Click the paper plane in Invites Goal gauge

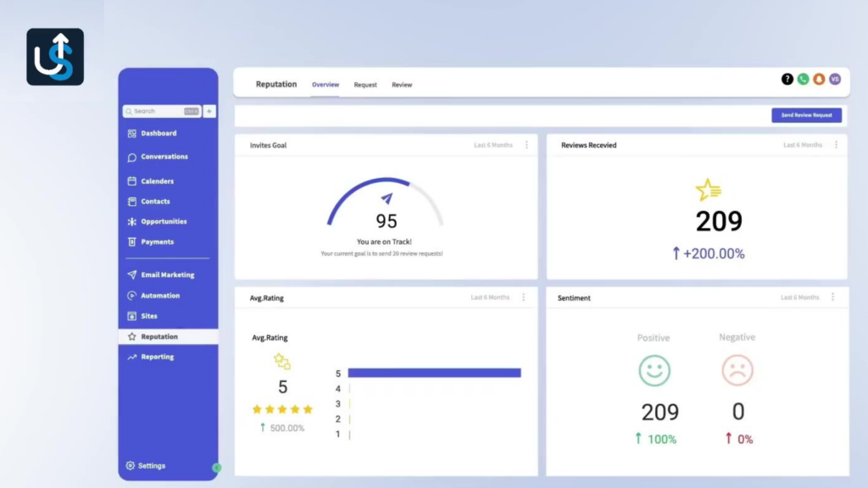click(x=387, y=198)
